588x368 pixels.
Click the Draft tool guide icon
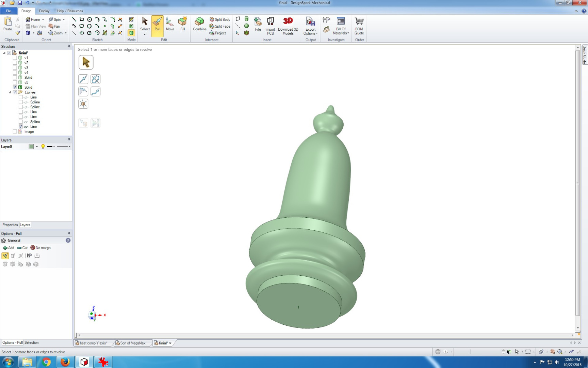83,91
